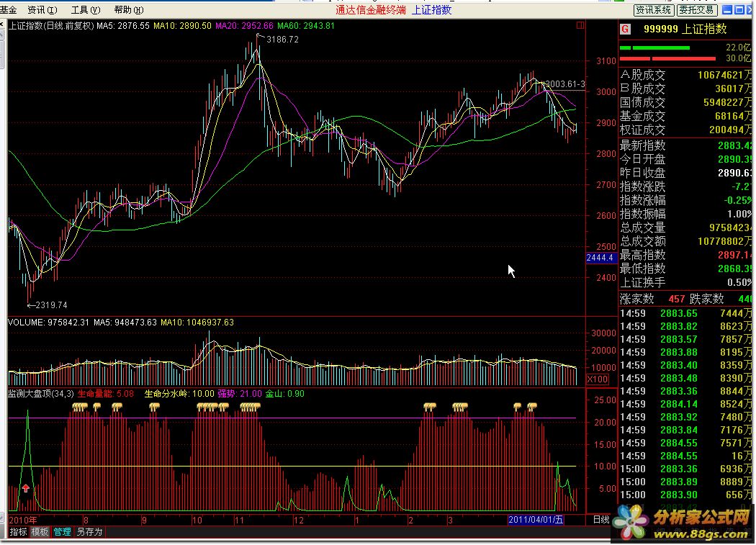Open the 帮助(H) menu
This screenshot has width=756, height=545.
[129, 9]
